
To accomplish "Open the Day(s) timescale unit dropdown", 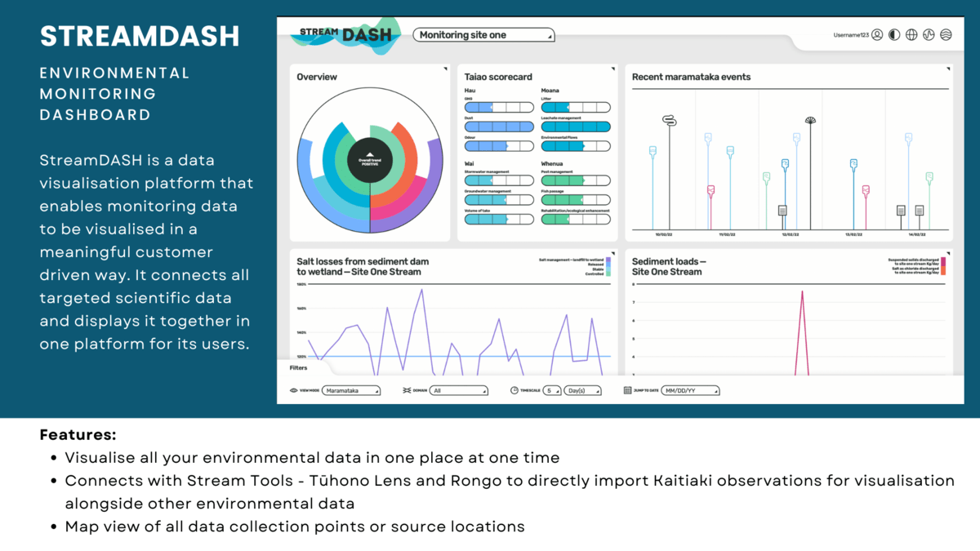I will point(582,390).
